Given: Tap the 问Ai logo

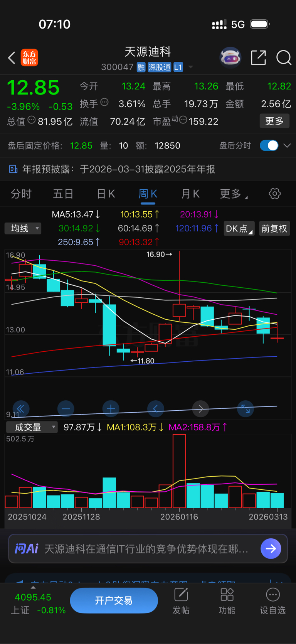Looking at the screenshot, I should pyautogui.click(x=26, y=548).
